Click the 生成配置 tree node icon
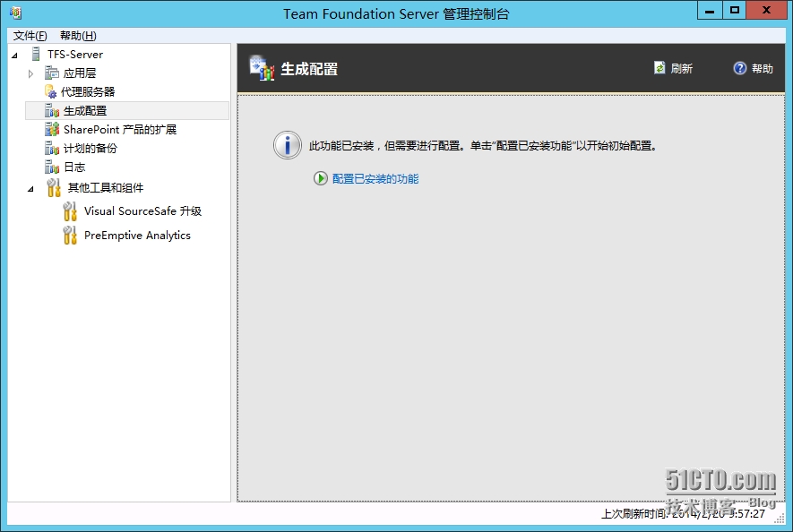The width and height of the screenshot is (793, 532). tap(52, 110)
